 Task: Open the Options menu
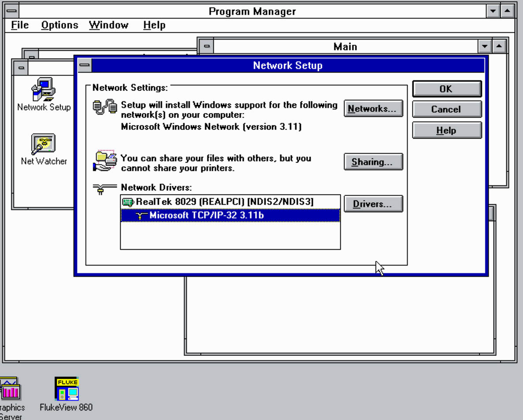[x=60, y=25]
